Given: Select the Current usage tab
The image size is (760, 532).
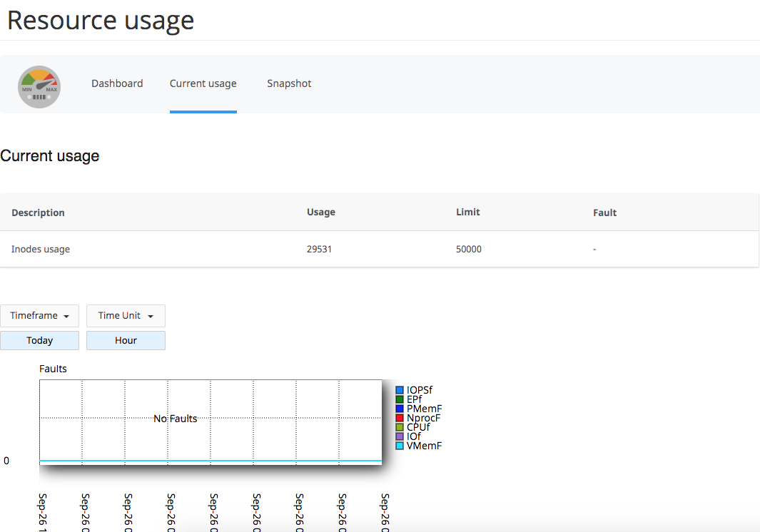Looking at the screenshot, I should [203, 83].
